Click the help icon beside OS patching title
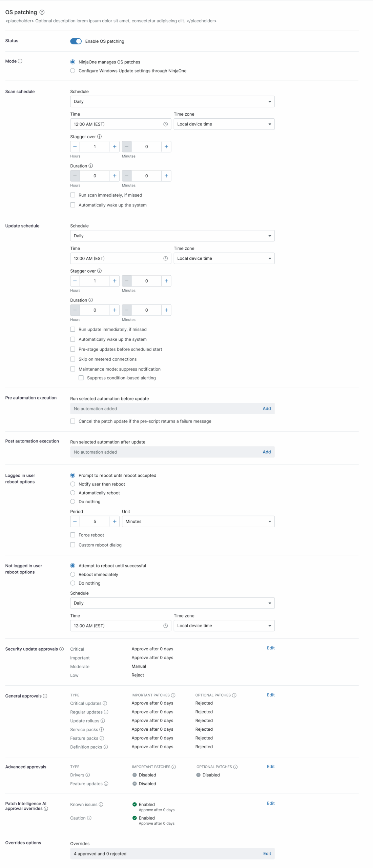 (42, 12)
